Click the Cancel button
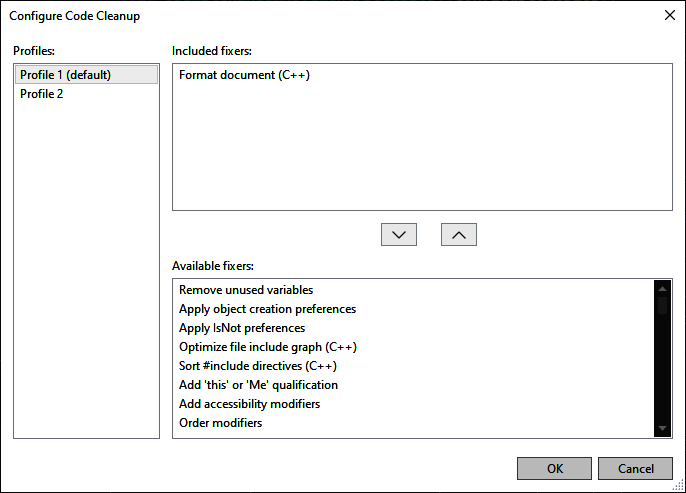The height and width of the screenshot is (493, 686). tap(635, 469)
